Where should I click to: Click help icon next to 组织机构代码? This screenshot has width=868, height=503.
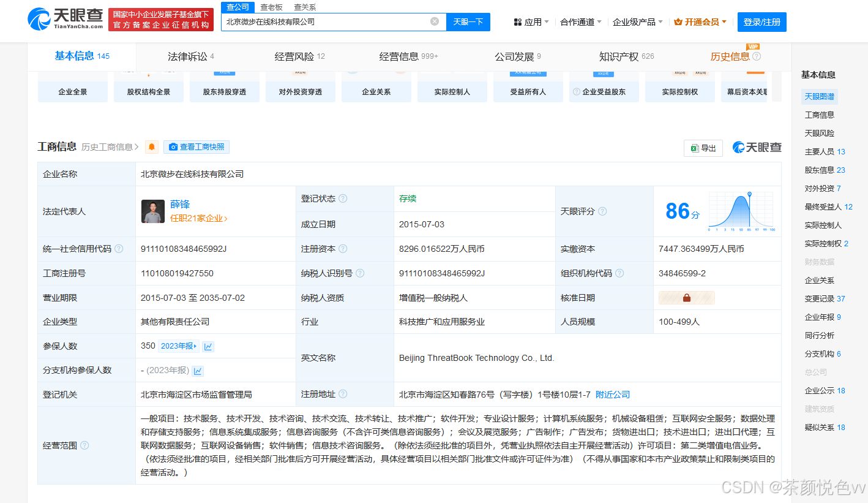click(x=619, y=273)
